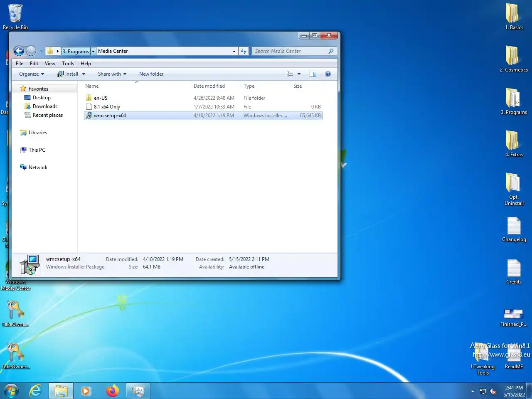The width and height of the screenshot is (532, 399).
Task: Open the Share with dropdown
Action: tap(112, 74)
